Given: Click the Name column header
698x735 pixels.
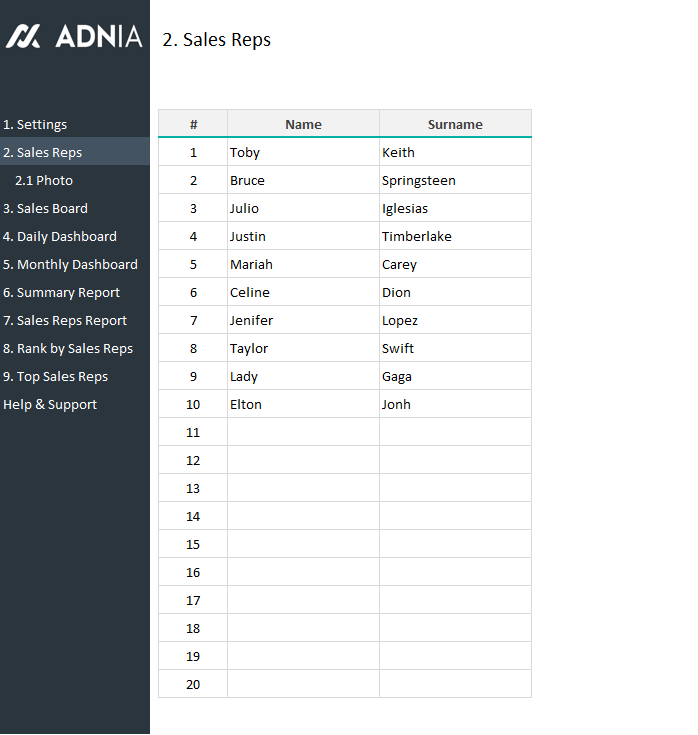Looking at the screenshot, I should (x=303, y=124).
